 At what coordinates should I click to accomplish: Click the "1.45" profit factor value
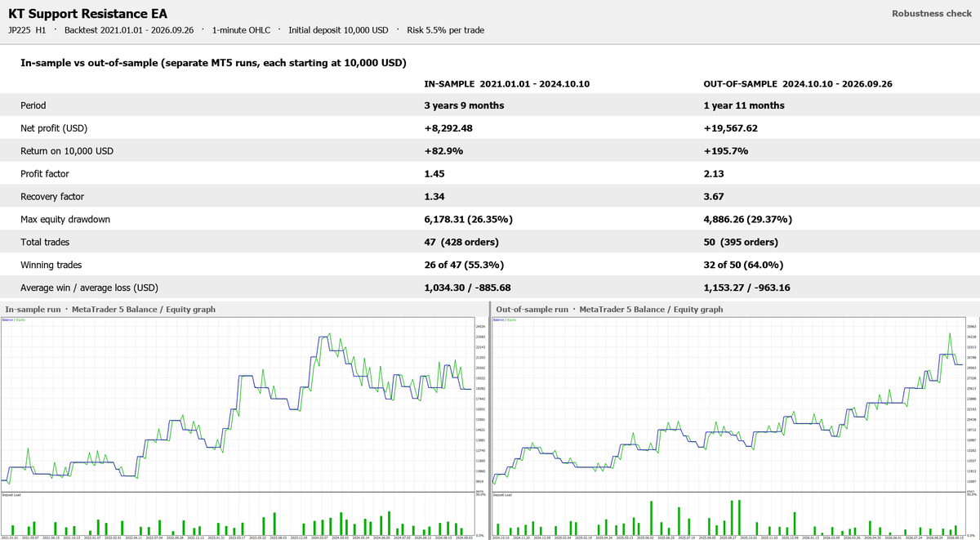pyautogui.click(x=434, y=174)
